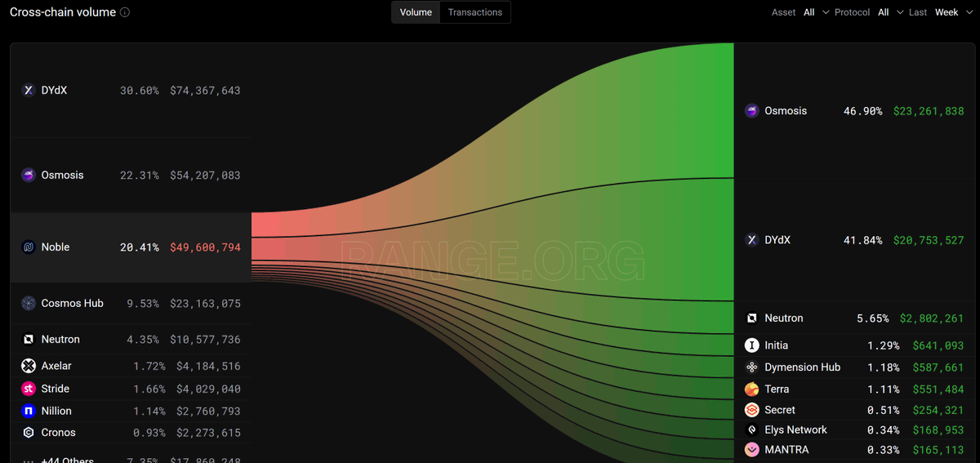
Task: Click DYdX destination volume $20,753,527
Action: tap(929, 240)
